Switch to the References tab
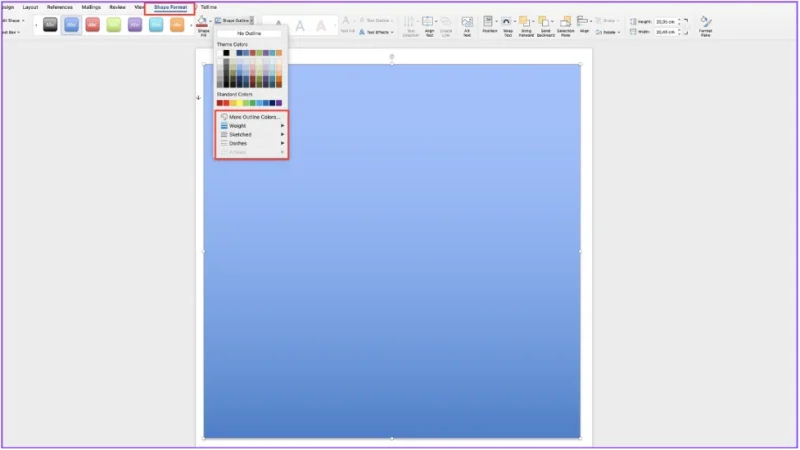The height and width of the screenshot is (450, 800). click(60, 7)
